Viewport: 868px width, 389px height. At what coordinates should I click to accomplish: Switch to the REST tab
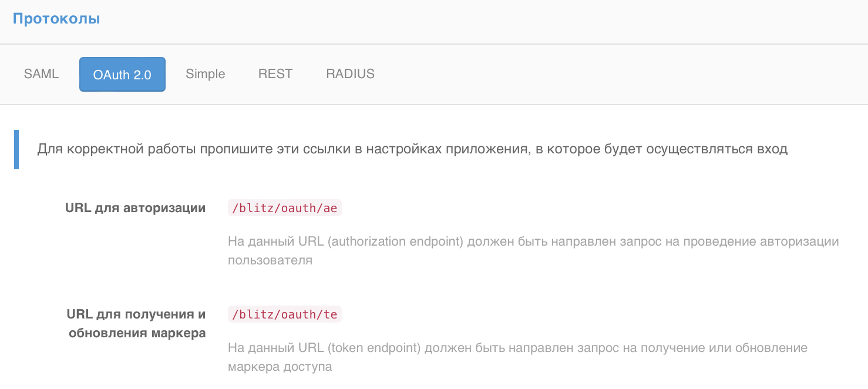click(275, 73)
